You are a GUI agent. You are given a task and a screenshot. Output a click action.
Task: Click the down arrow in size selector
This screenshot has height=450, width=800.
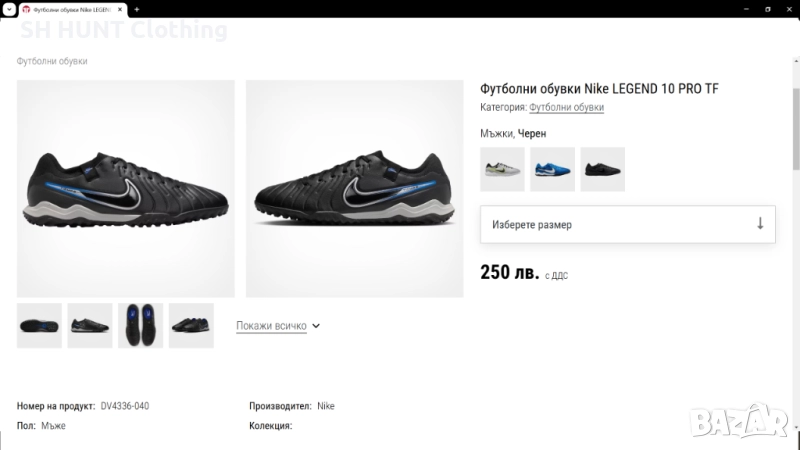point(759,224)
